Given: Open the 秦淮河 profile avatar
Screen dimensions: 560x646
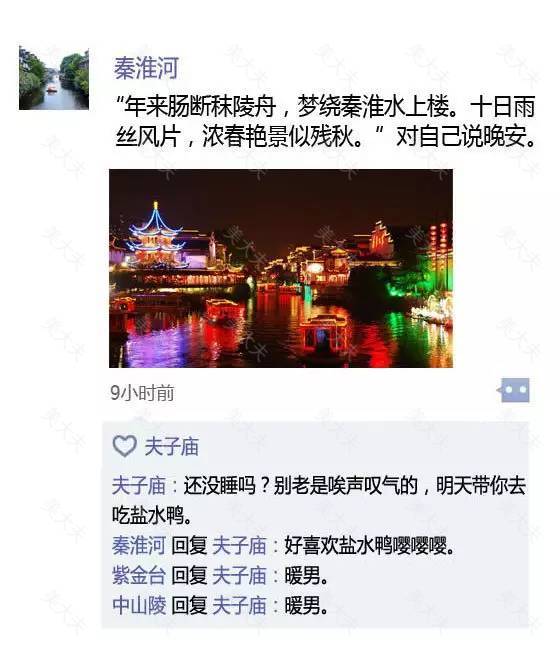Looking at the screenshot, I should click(x=54, y=78).
